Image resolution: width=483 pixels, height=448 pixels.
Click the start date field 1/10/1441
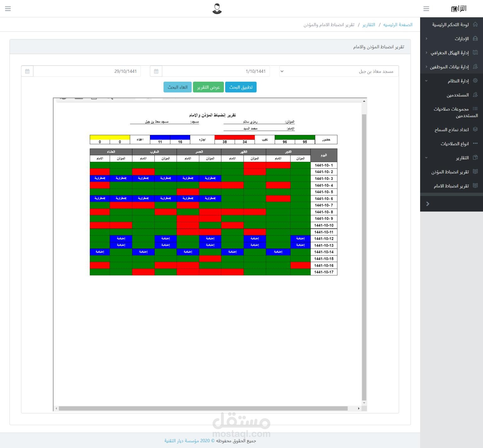[216, 71]
